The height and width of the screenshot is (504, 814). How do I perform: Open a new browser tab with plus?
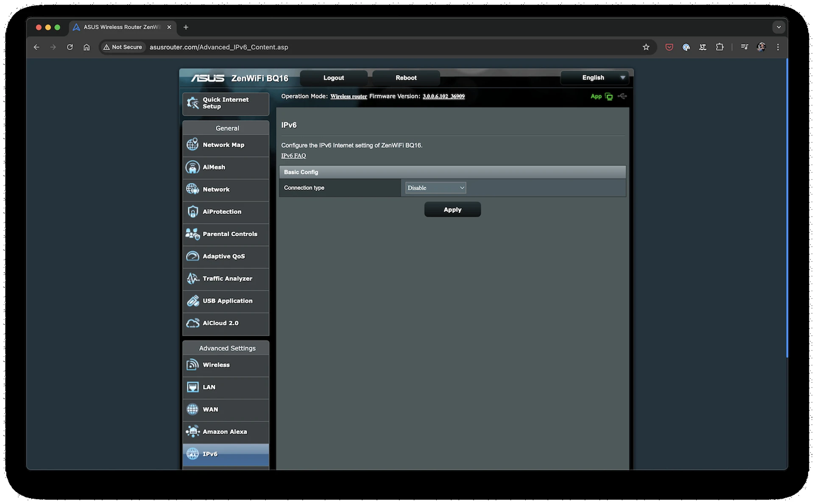coord(186,27)
